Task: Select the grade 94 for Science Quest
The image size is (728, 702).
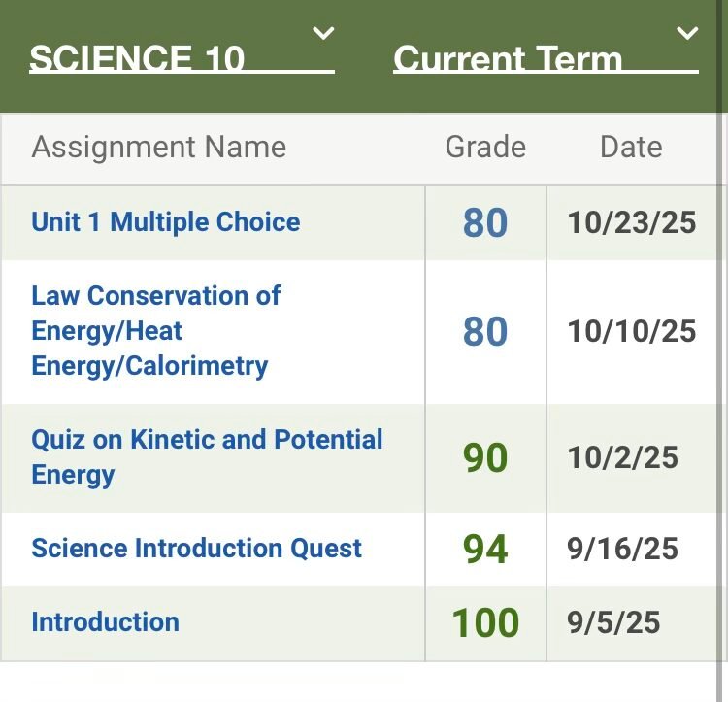Action: pos(485,549)
